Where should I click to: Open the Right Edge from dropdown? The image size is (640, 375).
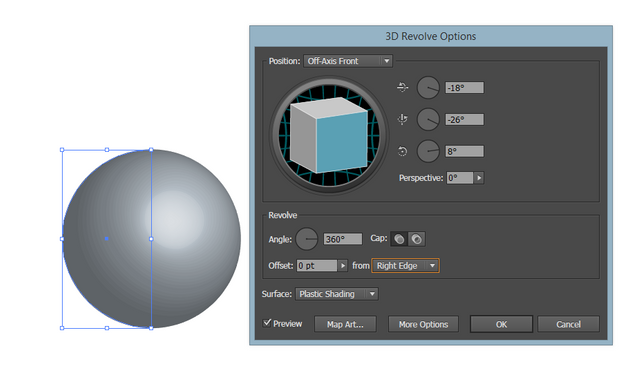(405, 266)
